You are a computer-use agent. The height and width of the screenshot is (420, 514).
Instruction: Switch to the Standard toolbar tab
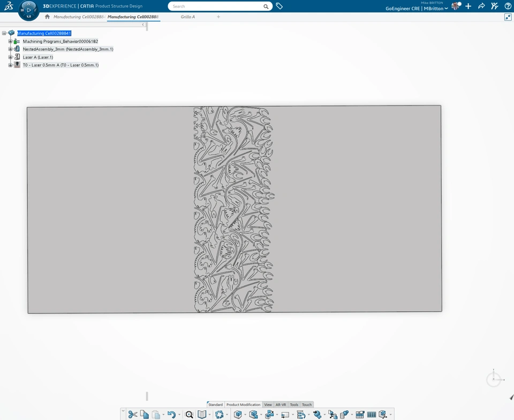click(215, 404)
